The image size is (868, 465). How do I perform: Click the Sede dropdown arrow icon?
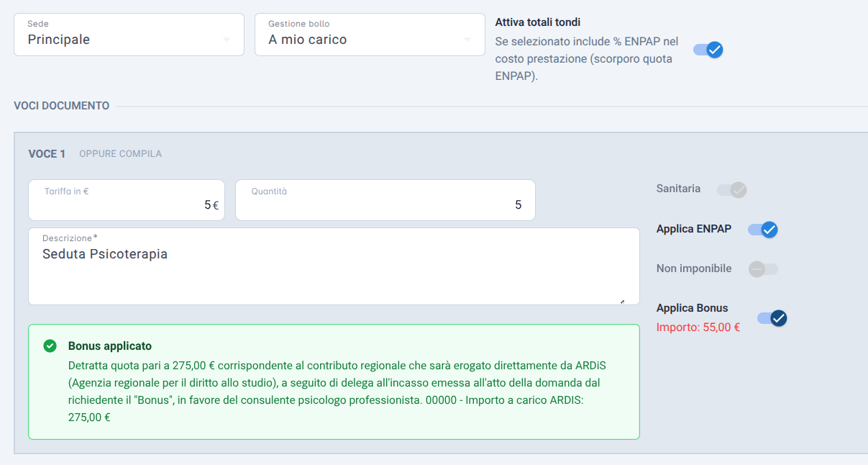click(227, 40)
